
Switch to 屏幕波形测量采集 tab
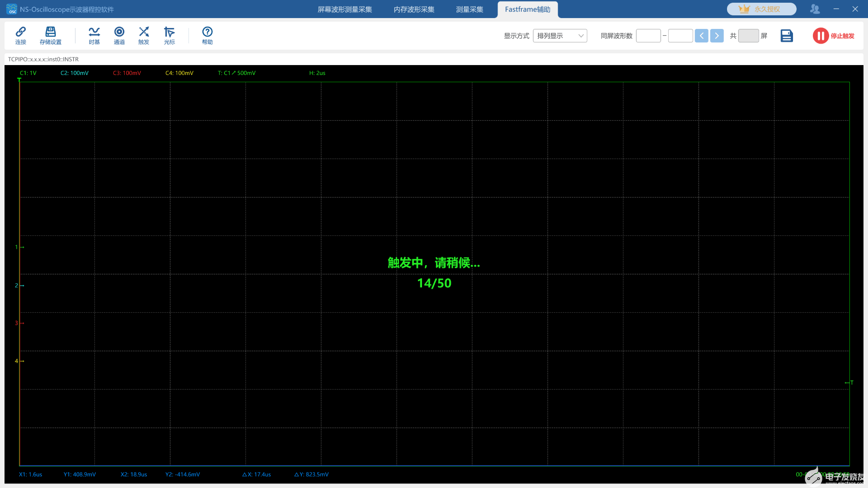(x=344, y=9)
